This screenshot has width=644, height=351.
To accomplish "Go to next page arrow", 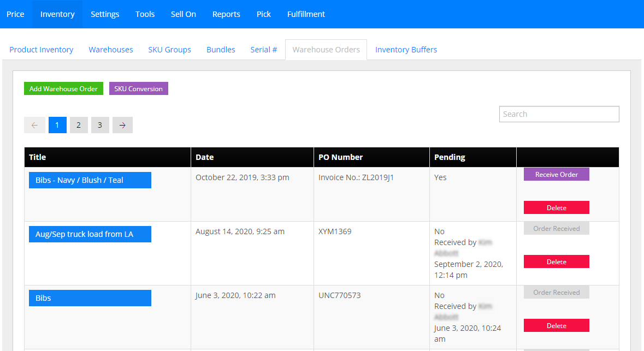I will 122,125.
